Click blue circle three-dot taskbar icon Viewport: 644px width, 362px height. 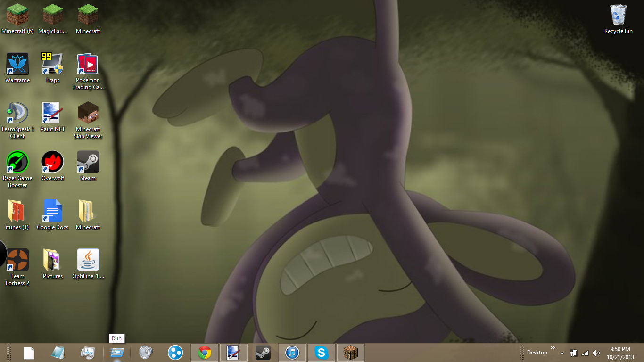175,353
